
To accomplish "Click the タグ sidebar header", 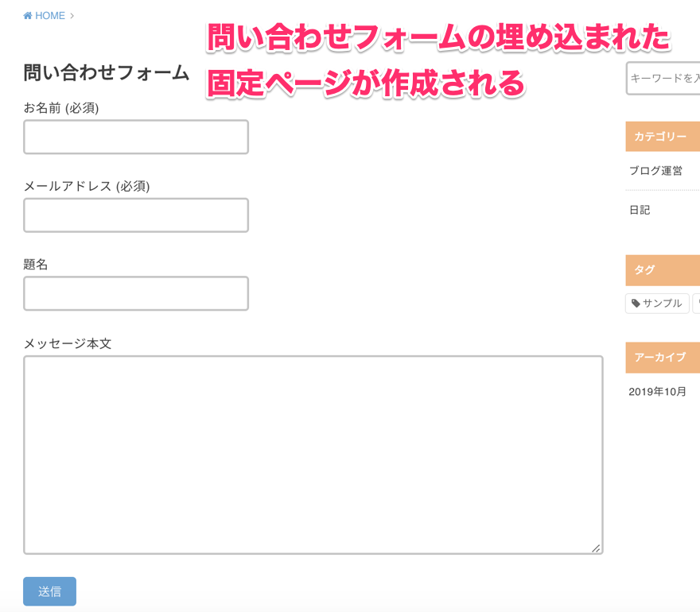I will click(x=645, y=270).
